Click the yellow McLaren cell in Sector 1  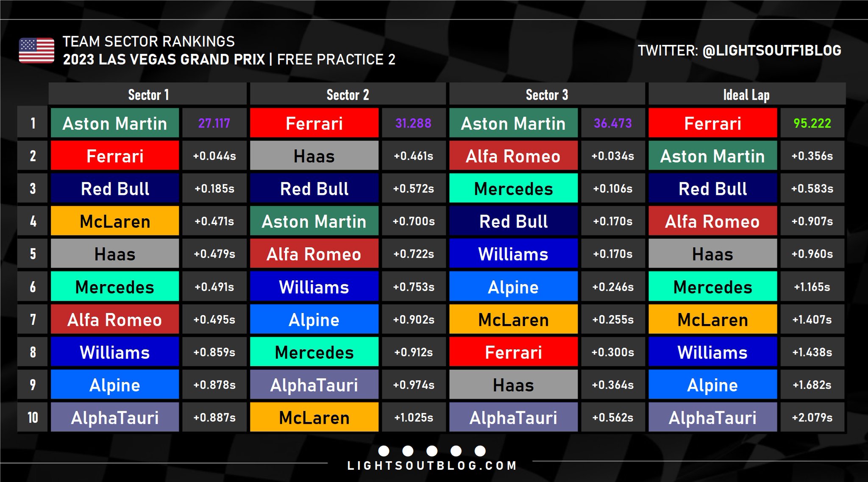click(115, 221)
